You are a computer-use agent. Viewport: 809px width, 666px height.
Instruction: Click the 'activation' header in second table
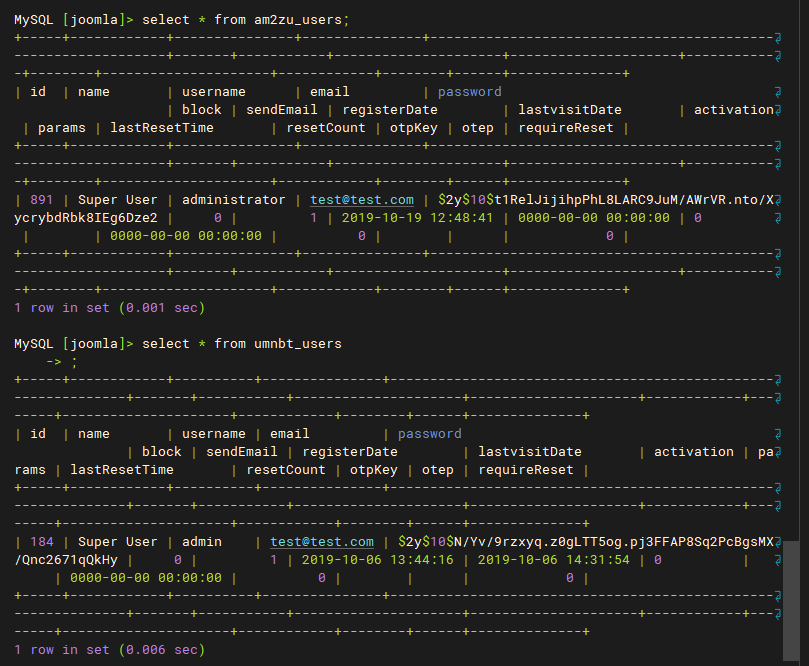pos(694,452)
